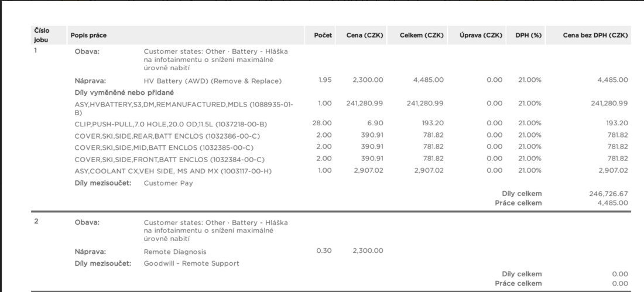Click the 'Customer Pay' subtotal text
644x292 pixels.
(168, 183)
